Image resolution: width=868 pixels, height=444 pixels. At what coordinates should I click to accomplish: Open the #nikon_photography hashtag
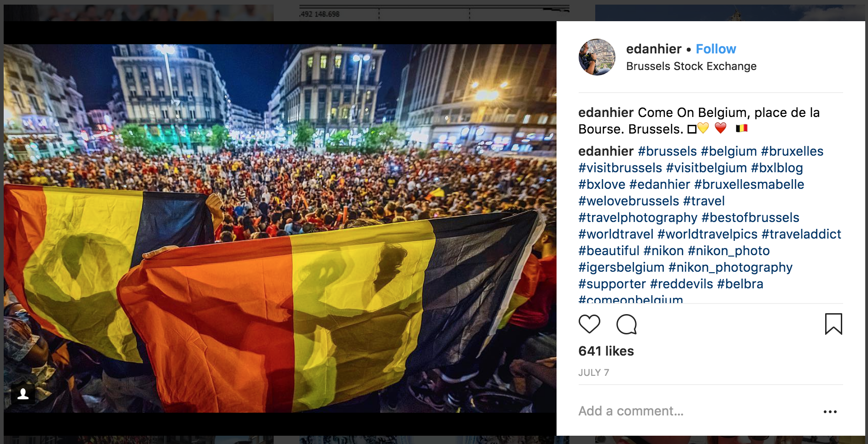point(730,267)
